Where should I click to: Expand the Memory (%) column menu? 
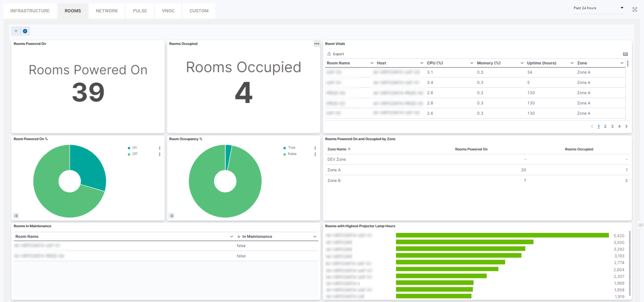522,63
